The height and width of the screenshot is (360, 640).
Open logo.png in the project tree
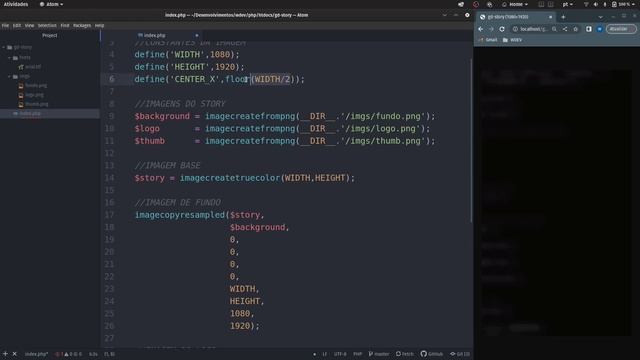pyautogui.click(x=31, y=95)
